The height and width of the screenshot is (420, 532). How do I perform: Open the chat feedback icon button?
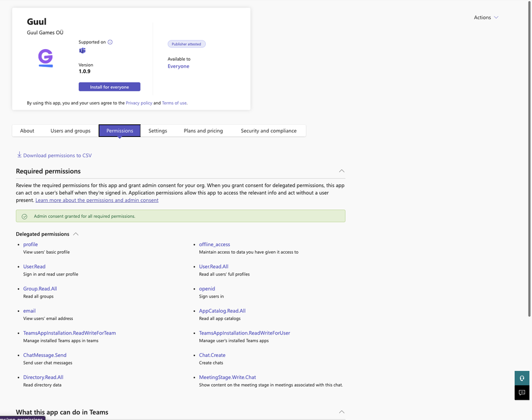click(522, 393)
